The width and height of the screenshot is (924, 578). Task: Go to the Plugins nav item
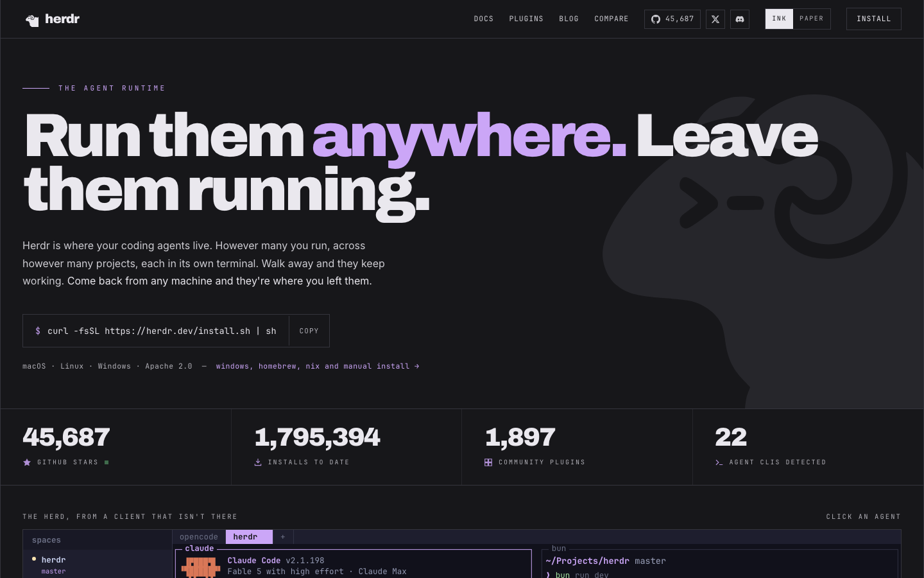tap(526, 19)
